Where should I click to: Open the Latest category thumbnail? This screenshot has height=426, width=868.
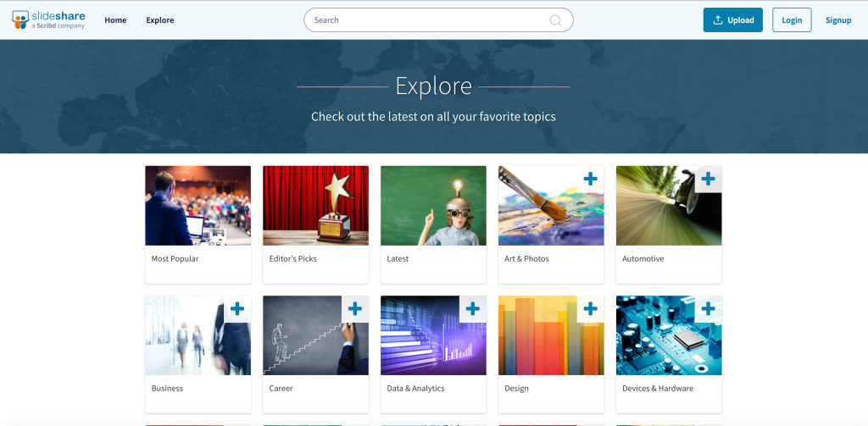click(x=433, y=206)
